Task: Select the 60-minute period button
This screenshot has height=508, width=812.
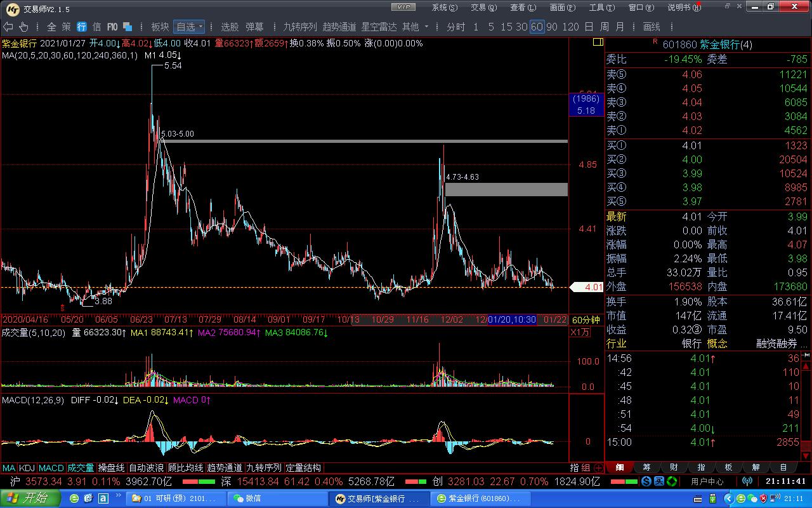Action: [x=537, y=27]
